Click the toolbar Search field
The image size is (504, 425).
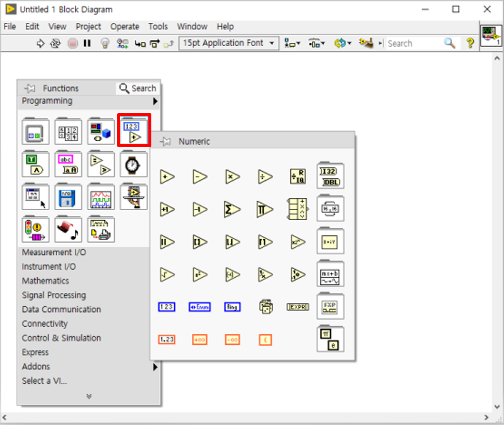[415, 44]
